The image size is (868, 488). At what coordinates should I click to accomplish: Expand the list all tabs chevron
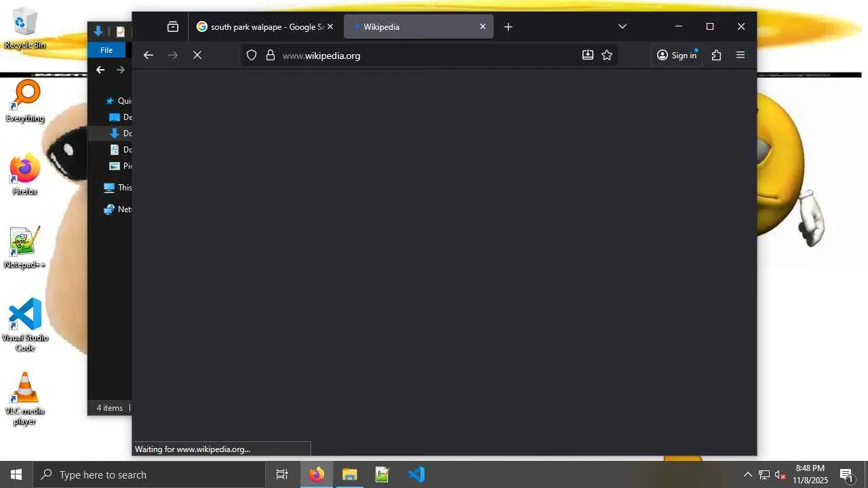pyautogui.click(x=623, y=27)
